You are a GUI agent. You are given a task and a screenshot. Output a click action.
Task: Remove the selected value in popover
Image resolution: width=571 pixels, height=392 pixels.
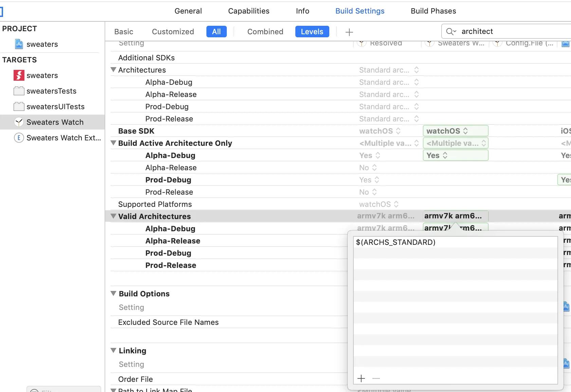coord(376,378)
